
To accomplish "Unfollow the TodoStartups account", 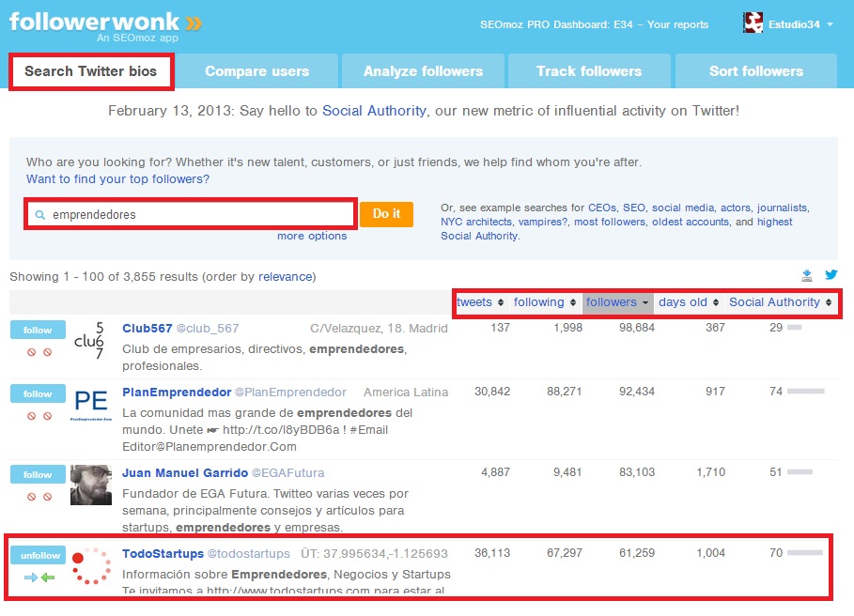I will pyautogui.click(x=38, y=555).
